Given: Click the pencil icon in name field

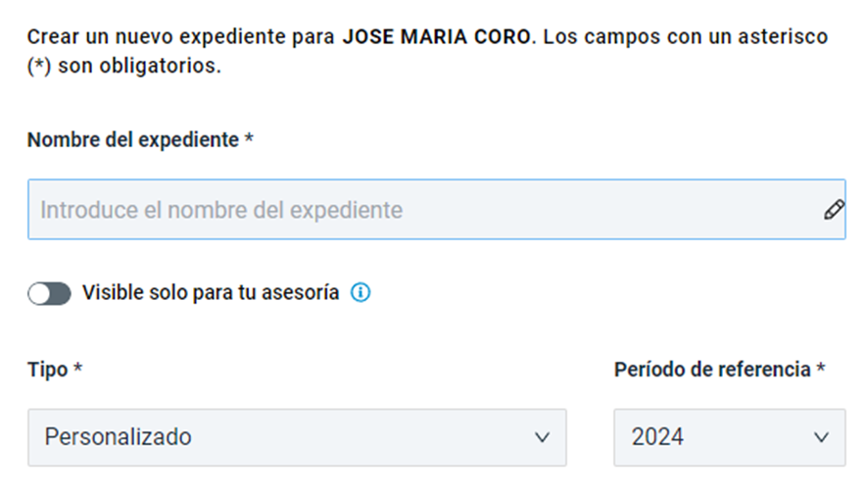Looking at the screenshot, I should [834, 210].
